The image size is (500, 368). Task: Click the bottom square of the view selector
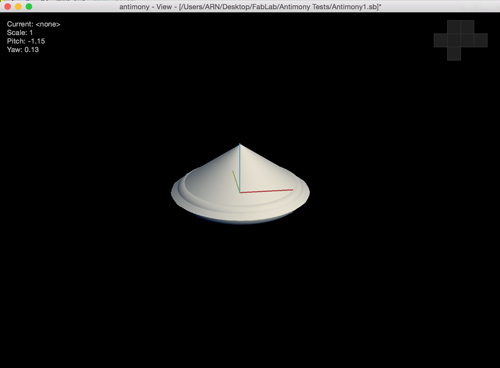[x=454, y=54]
